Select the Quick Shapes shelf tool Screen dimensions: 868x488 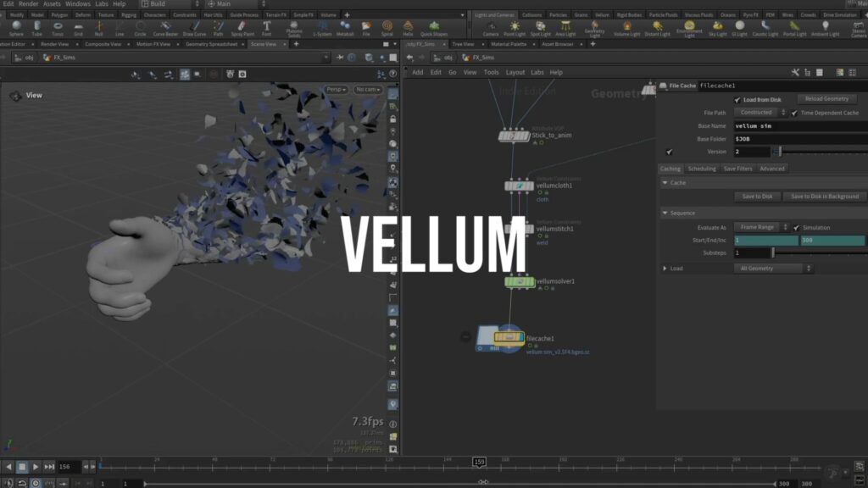click(x=434, y=29)
